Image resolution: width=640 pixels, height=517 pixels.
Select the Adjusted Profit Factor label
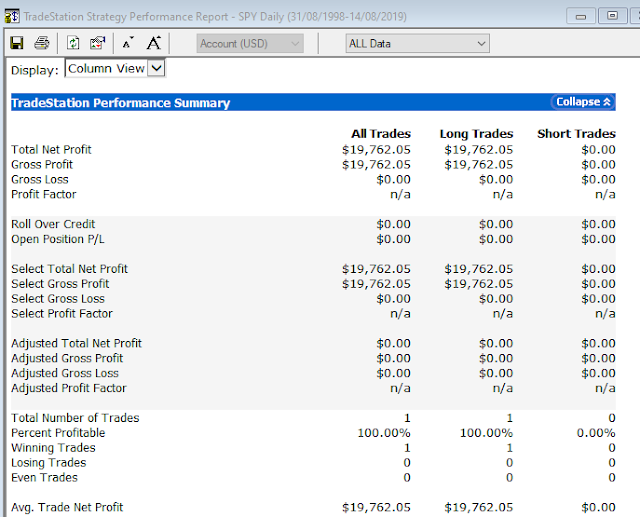[x=69, y=388]
